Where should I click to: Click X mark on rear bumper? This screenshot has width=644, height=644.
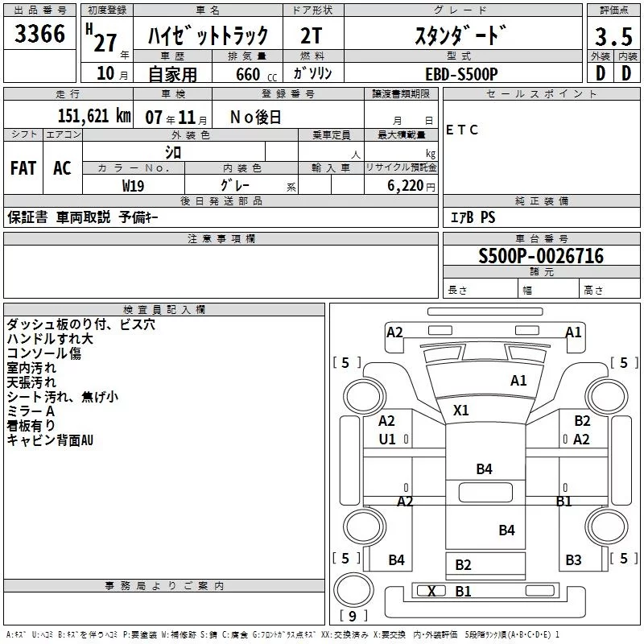(x=431, y=592)
